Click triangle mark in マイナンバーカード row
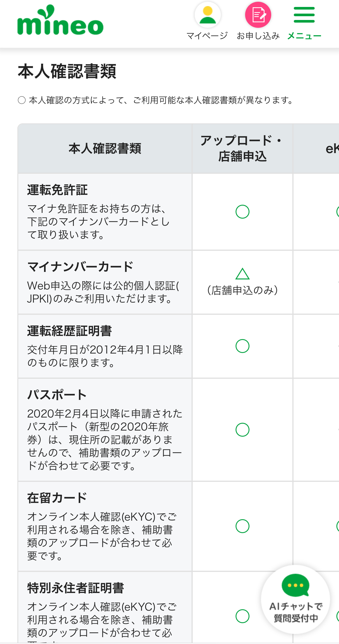This screenshot has width=339, height=644. [x=243, y=274]
